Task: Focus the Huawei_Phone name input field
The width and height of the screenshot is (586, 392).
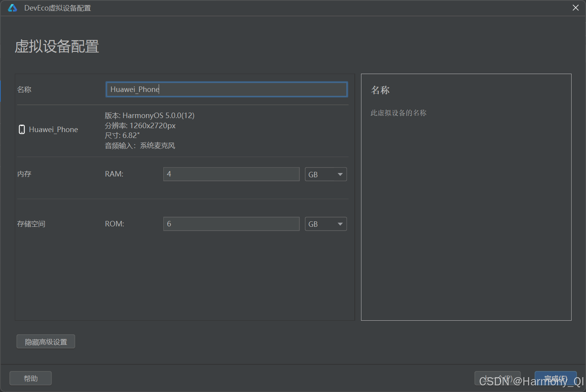Action: (227, 89)
